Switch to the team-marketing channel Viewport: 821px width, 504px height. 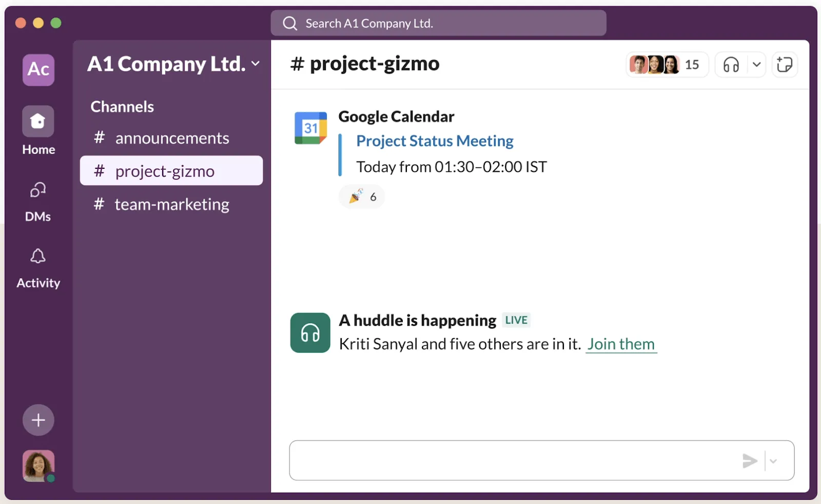(x=171, y=204)
